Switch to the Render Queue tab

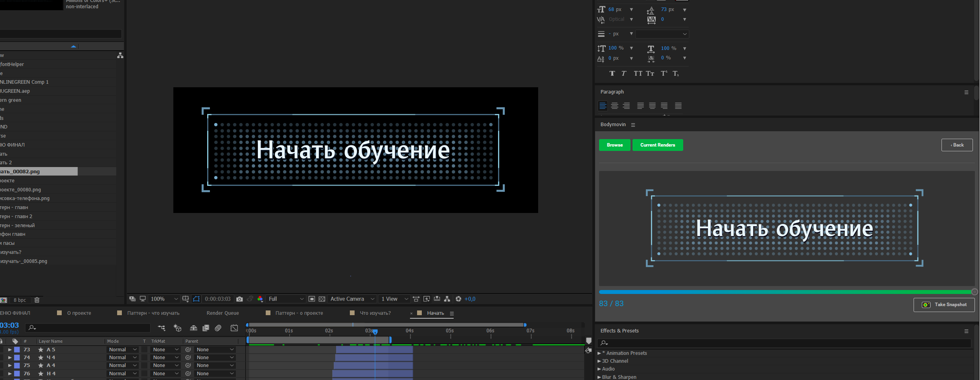pyautogui.click(x=222, y=313)
